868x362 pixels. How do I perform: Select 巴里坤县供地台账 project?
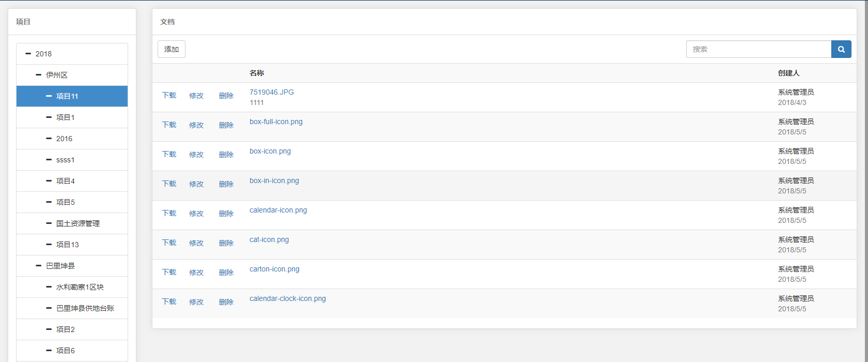click(85, 308)
